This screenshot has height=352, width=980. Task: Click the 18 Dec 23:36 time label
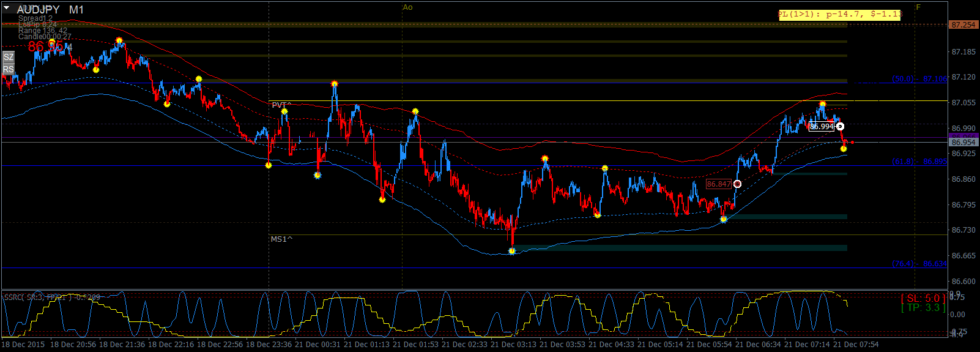[269, 345]
